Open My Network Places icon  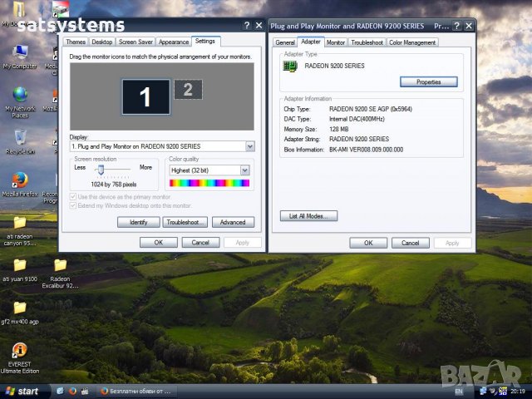19,95
